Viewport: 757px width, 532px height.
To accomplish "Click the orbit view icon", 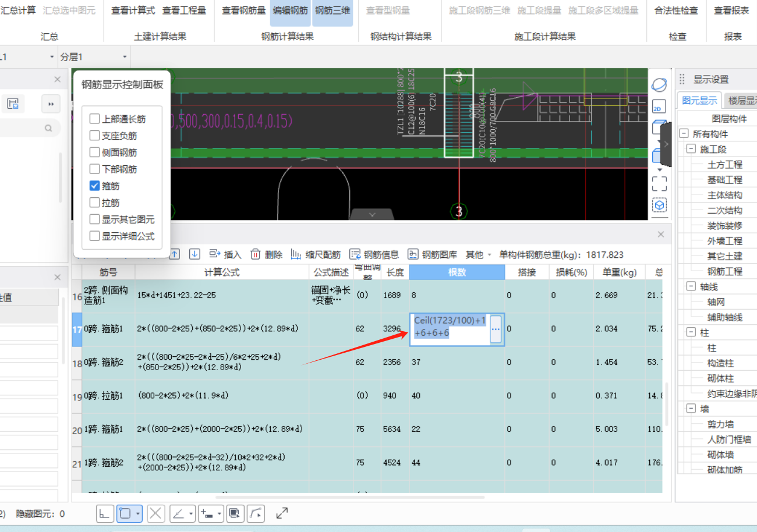I will click(x=659, y=85).
